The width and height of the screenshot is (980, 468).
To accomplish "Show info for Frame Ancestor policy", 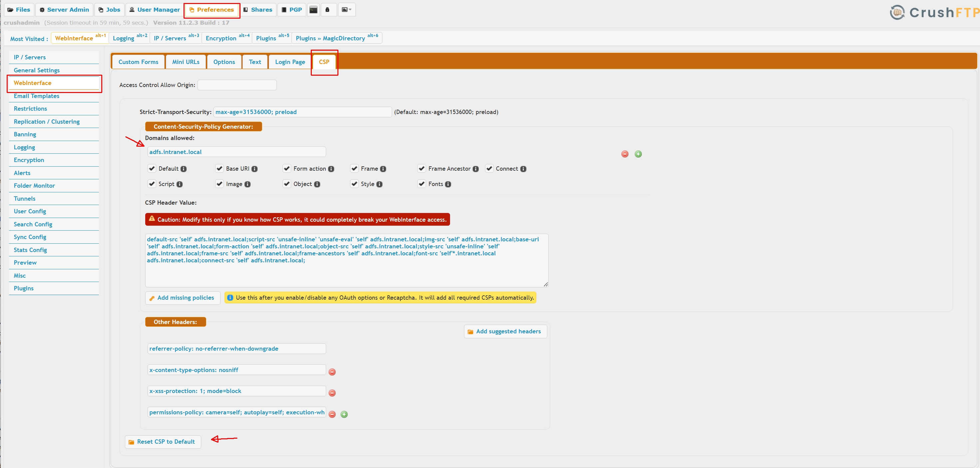I will (476, 169).
